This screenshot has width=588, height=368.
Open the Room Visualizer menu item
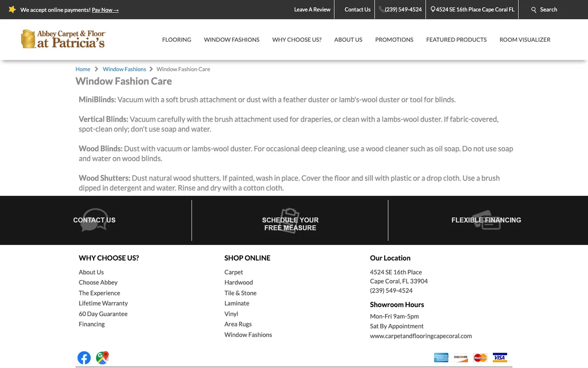[525, 40]
